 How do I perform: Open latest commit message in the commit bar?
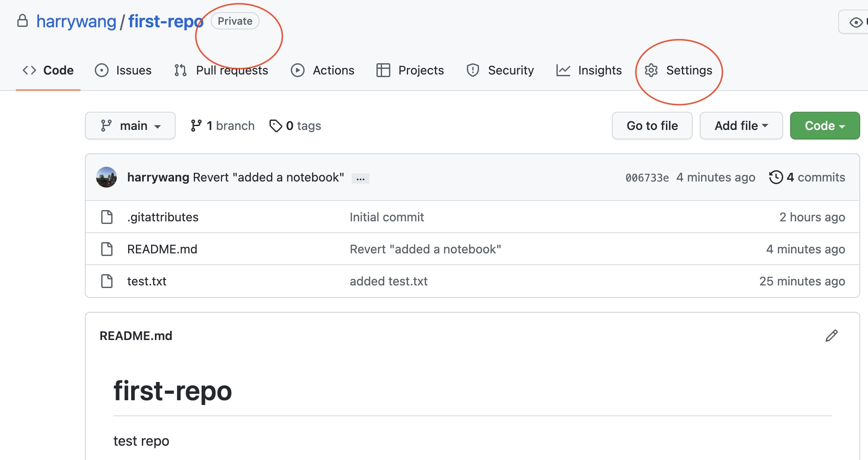(x=268, y=177)
